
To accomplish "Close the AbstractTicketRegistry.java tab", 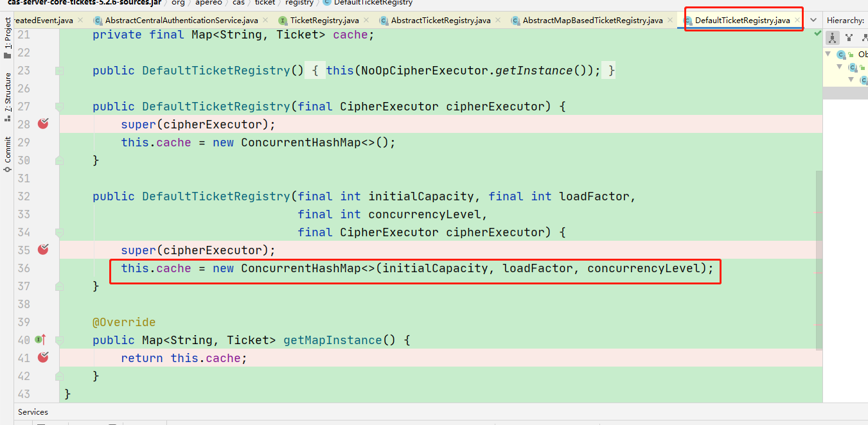I will click(499, 21).
